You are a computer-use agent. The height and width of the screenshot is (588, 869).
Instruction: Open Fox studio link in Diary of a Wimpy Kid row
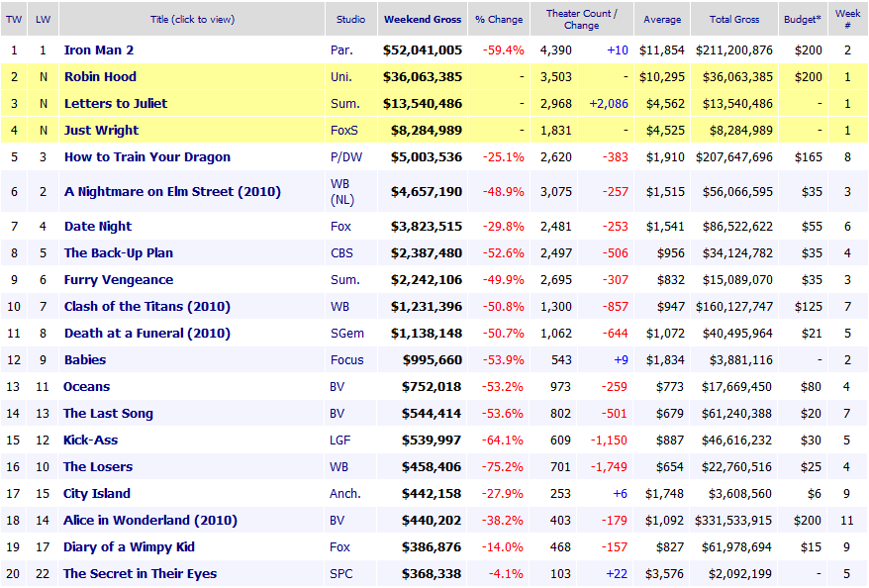339,547
